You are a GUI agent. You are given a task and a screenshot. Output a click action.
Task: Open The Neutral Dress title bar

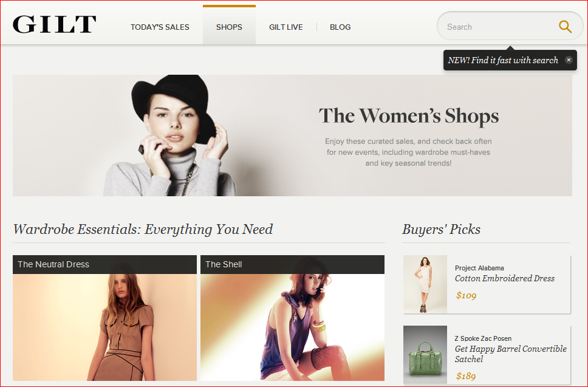pos(104,264)
